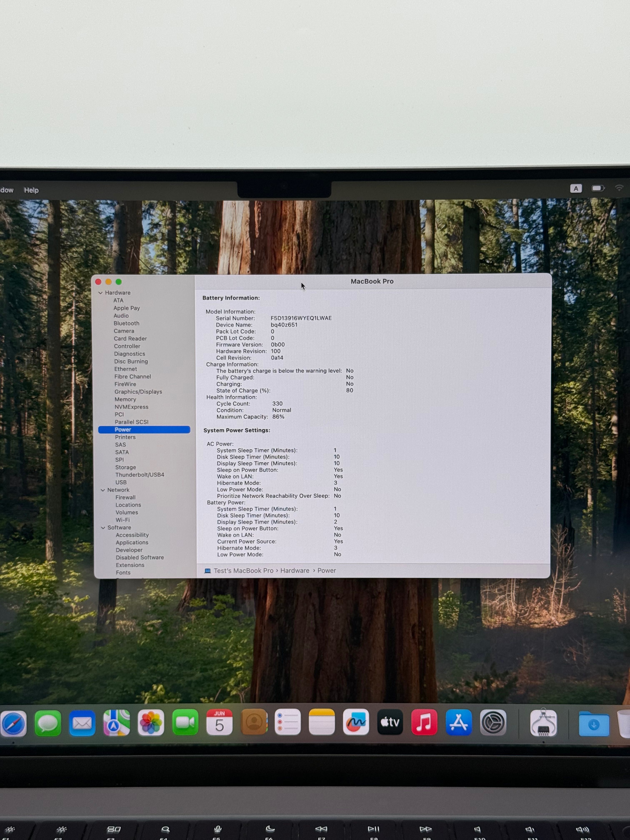This screenshot has width=630, height=840.
Task: Open Maps app in Dock
Action: 117,723
